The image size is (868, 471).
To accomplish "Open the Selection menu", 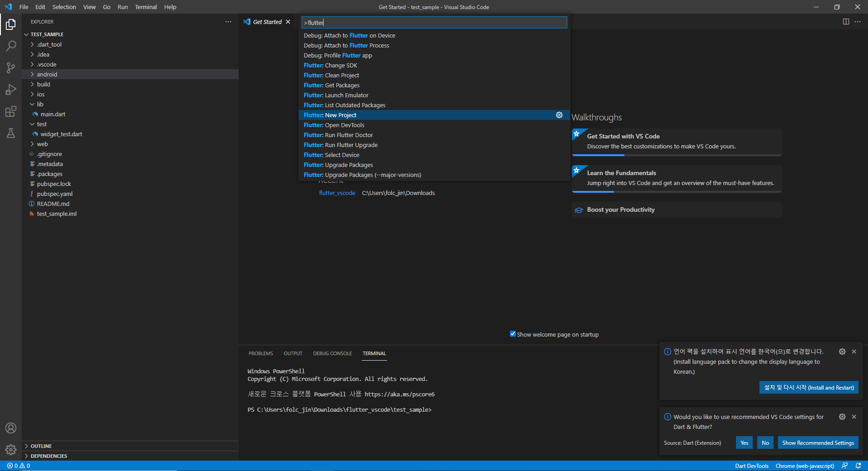I will [x=64, y=7].
